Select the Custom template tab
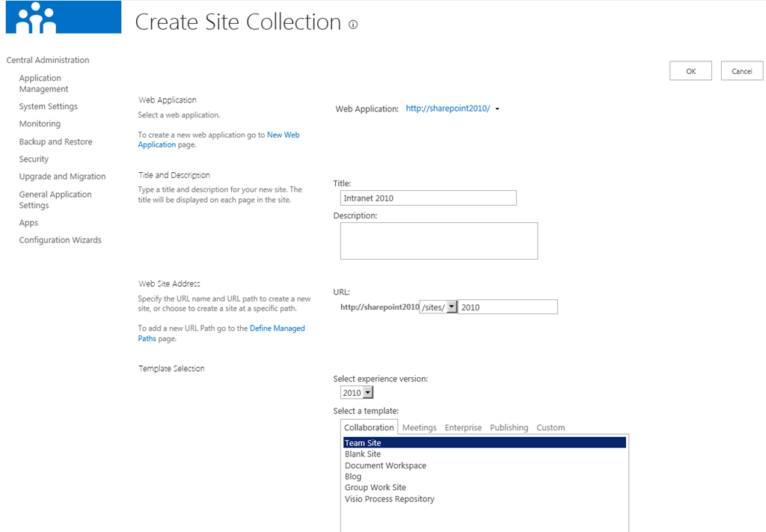The width and height of the screenshot is (766, 532). [x=550, y=427]
